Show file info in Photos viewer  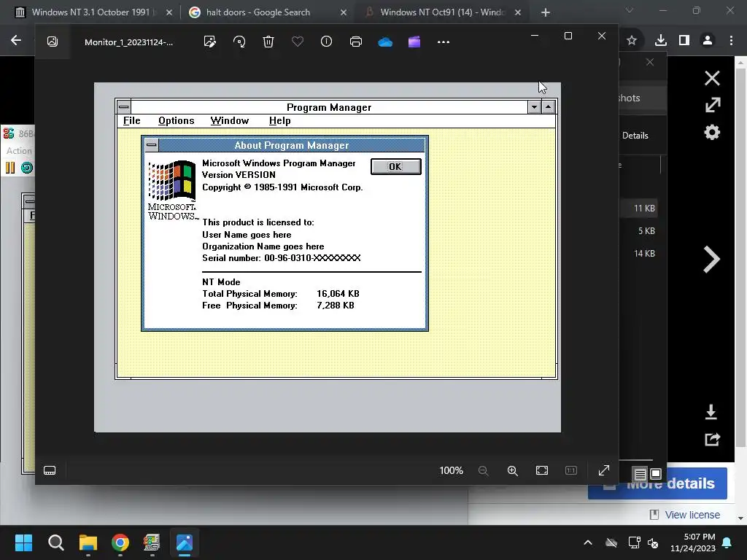pyautogui.click(x=326, y=42)
